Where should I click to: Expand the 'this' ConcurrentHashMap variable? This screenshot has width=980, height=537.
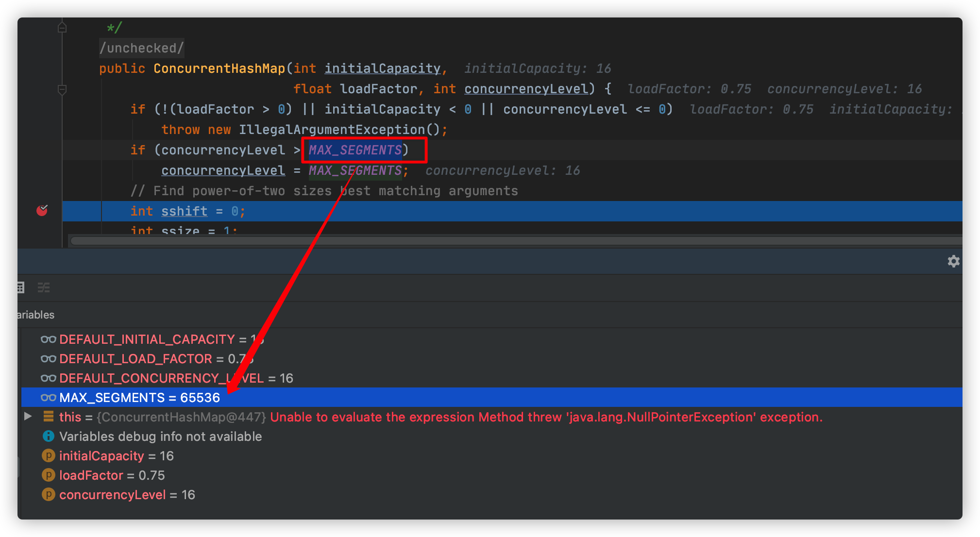point(28,416)
